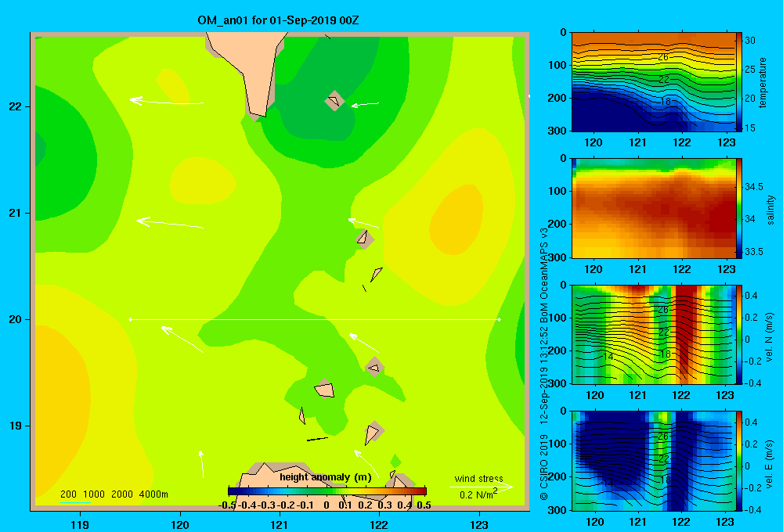Click the eastern endpoint of the white transect line
Viewport: 783px width, 532px height.
coord(500,319)
